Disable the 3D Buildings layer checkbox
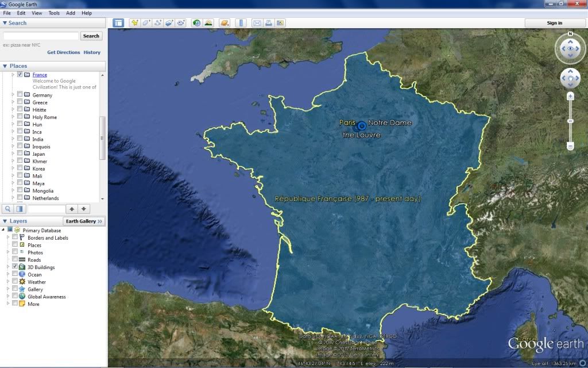This screenshot has width=588, height=368. point(15,267)
